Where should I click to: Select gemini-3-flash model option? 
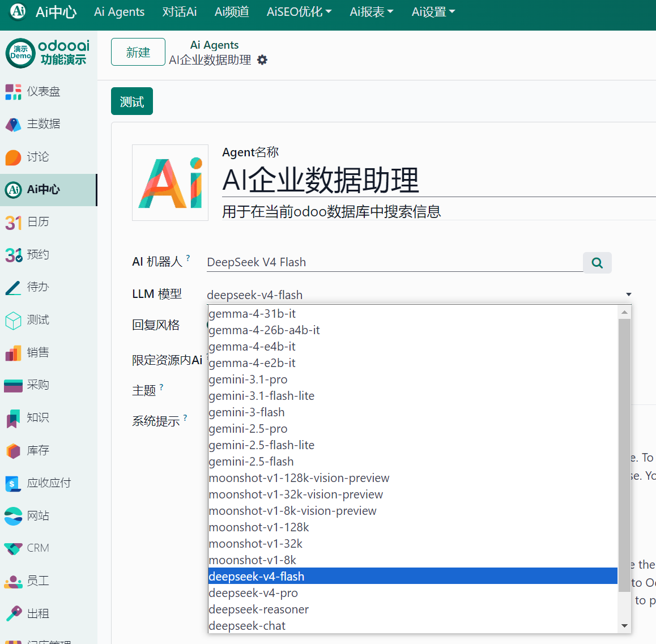click(x=412, y=412)
